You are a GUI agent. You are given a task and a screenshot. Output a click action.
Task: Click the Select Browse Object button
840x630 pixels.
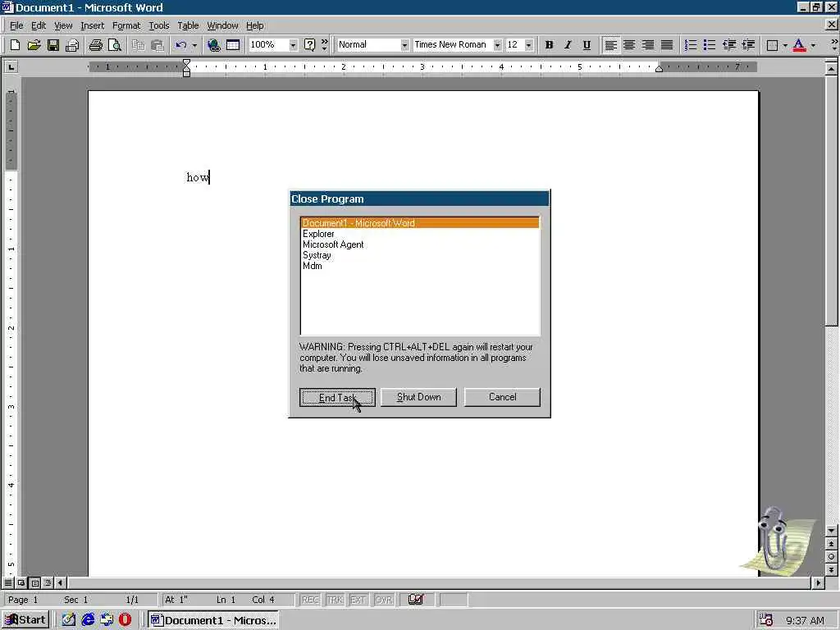click(x=831, y=557)
